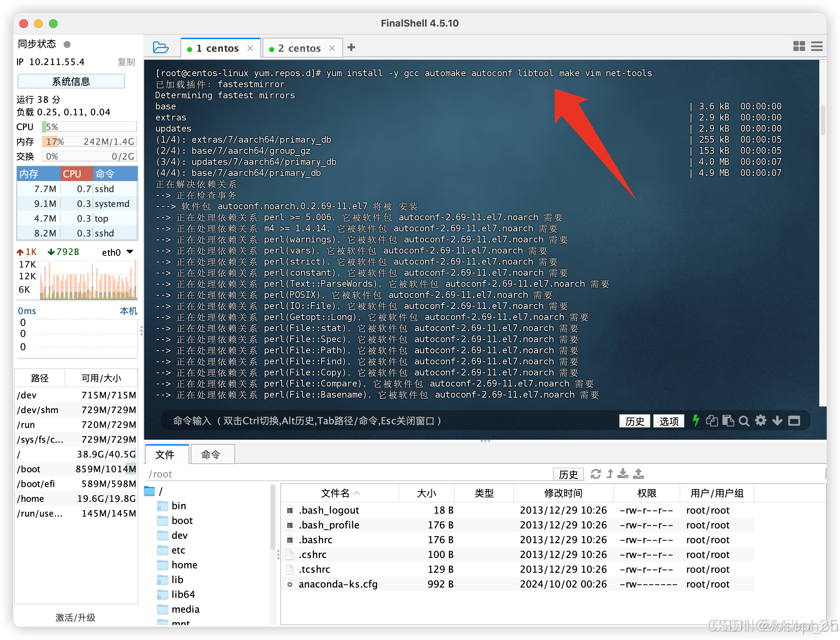
Task: Click 复制 to copy IP address
Action: pyautogui.click(x=126, y=62)
